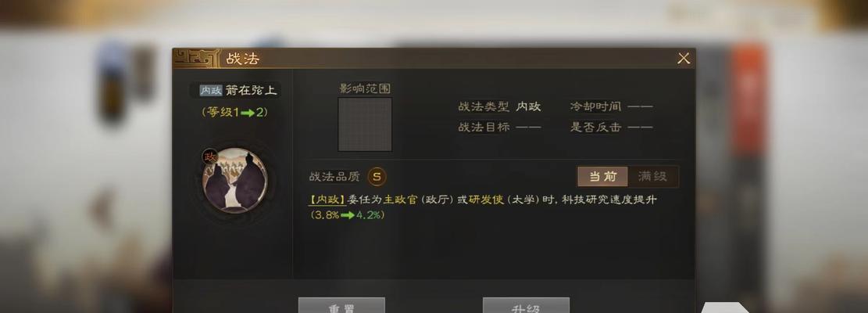Click the 影响范围 grid preview box
This screenshot has height=313, width=868.
[365, 124]
